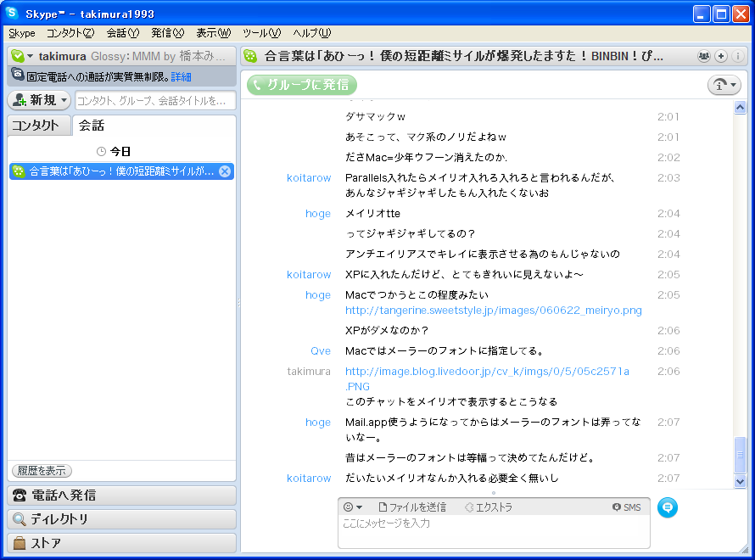This screenshot has width=755, height=560.
Task: Click the 履歴を表示 button
Action: pos(42,470)
